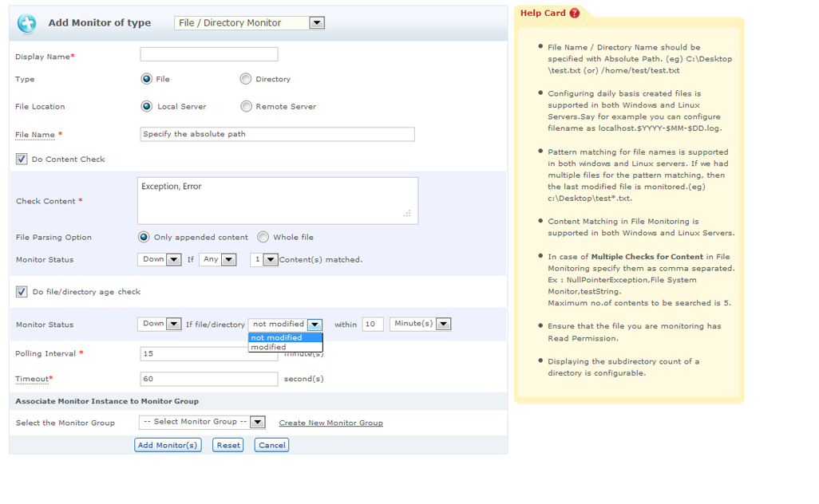Viewport: 819px width, 504px height.
Task: Select "modified" in the open dropdown list
Action: click(269, 346)
